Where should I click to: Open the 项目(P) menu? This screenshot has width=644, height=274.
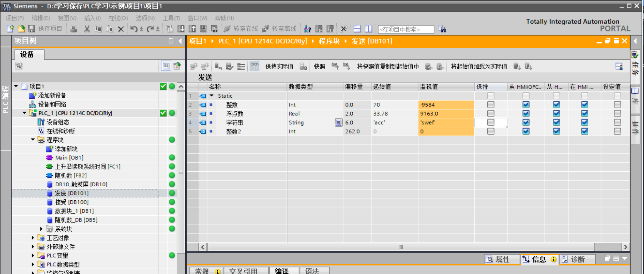click(15, 18)
